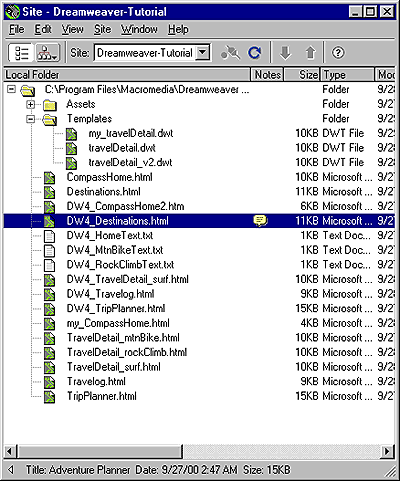Click the Refresh icon in toolbar
Image resolution: width=400 pixels, height=481 pixels.
pyautogui.click(x=255, y=53)
